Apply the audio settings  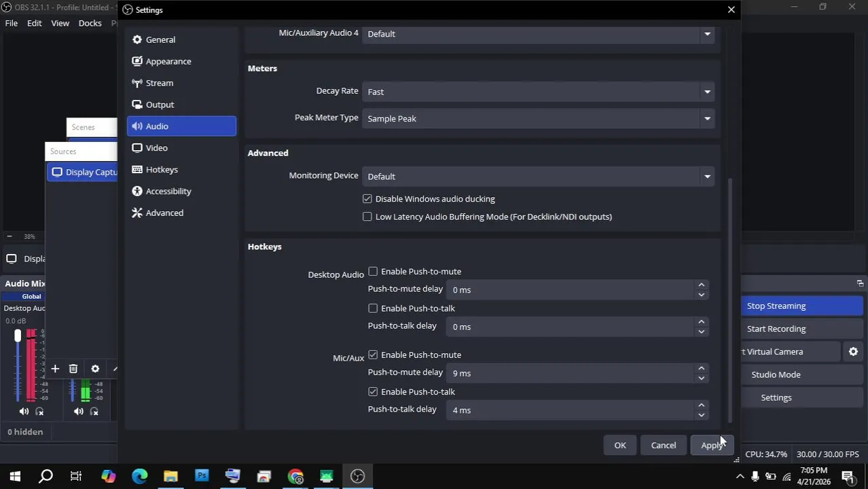click(712, 446)
